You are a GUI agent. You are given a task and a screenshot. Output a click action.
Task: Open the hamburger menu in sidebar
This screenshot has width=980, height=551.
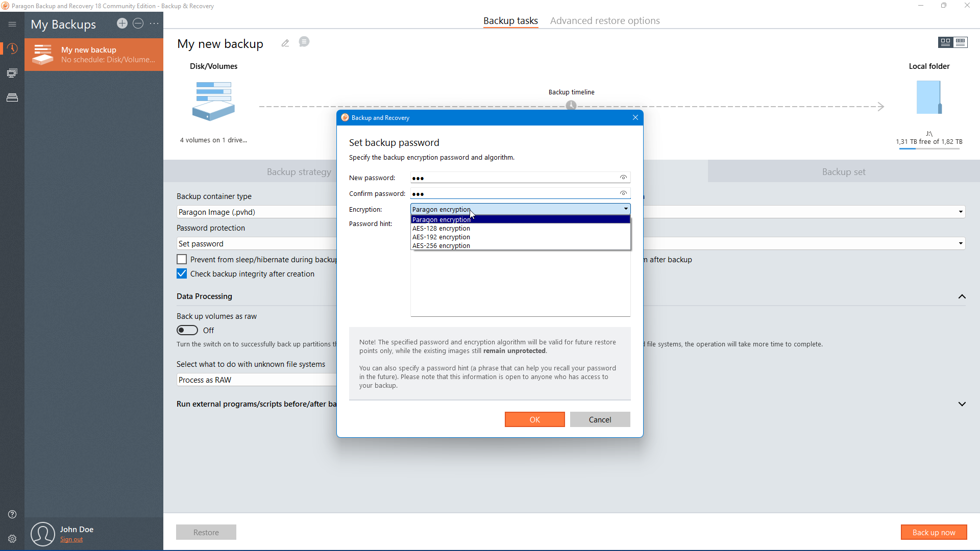(x=12, y=24)
